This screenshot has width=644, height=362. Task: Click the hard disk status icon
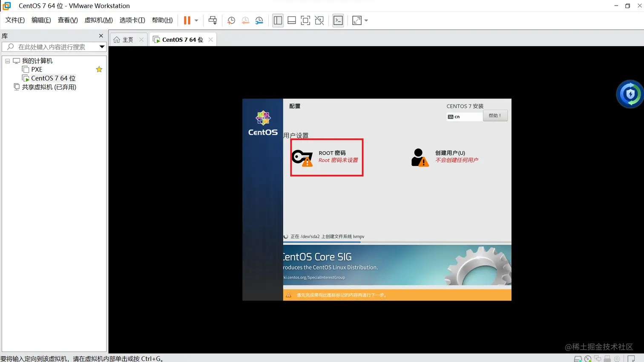pos(578,359)
